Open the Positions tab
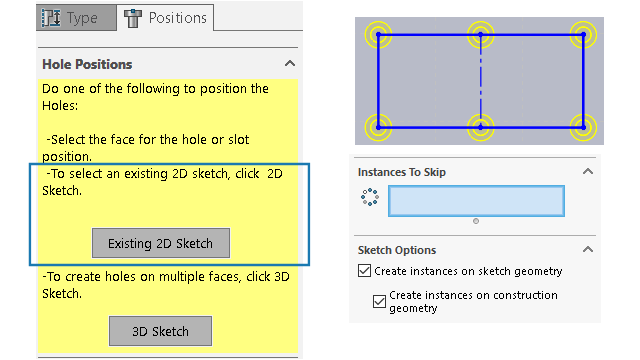 click(165, 18)
